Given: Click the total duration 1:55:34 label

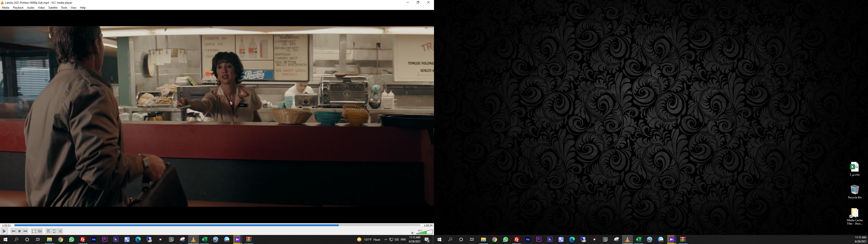Looking at the screenshot, I should (428, 225).
